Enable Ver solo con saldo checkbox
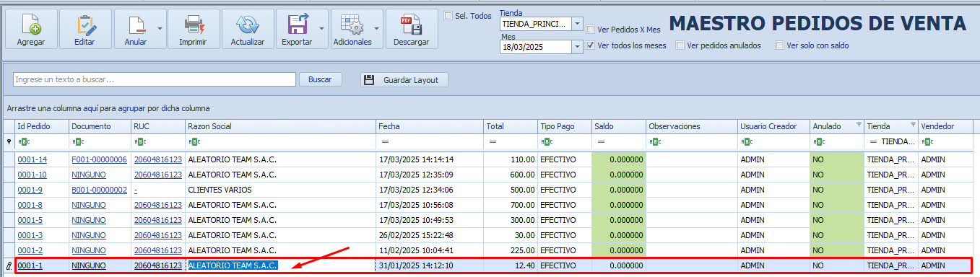The height and width of the screenshot is (277, 980). point(779,45)
